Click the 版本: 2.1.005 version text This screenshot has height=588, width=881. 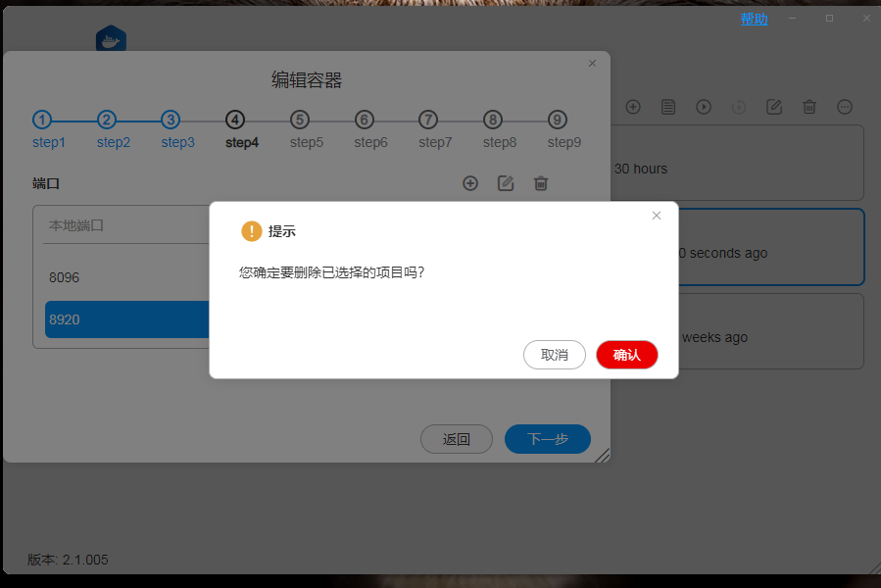pos(68,560)
